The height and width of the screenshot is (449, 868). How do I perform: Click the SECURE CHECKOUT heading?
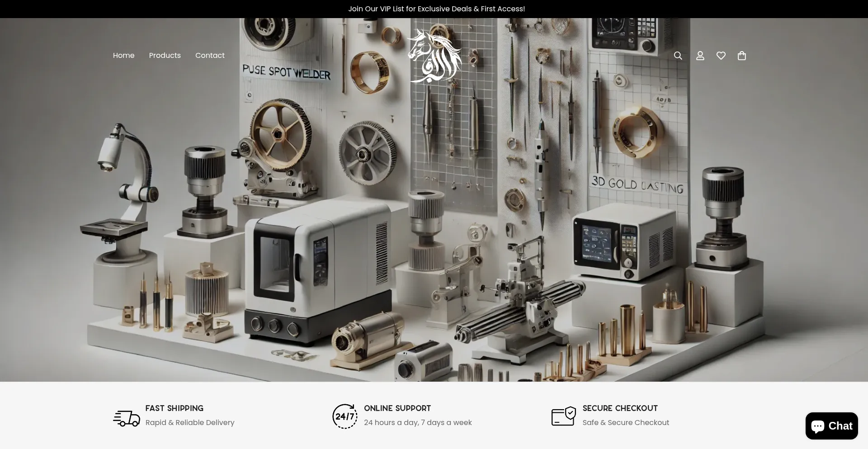[620, 408]
